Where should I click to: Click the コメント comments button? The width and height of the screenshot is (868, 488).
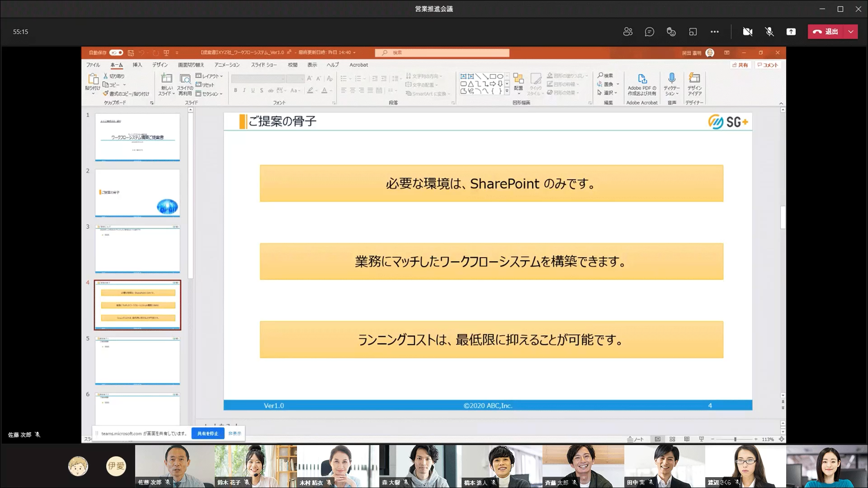[768, 65]
